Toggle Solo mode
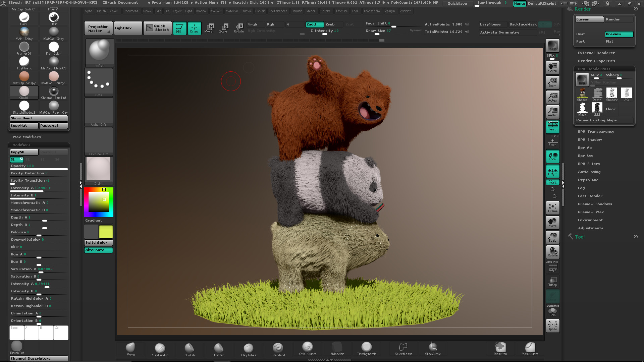Viewport: 644px width, 362px height. pyautogui.click(x=552, y=311)
